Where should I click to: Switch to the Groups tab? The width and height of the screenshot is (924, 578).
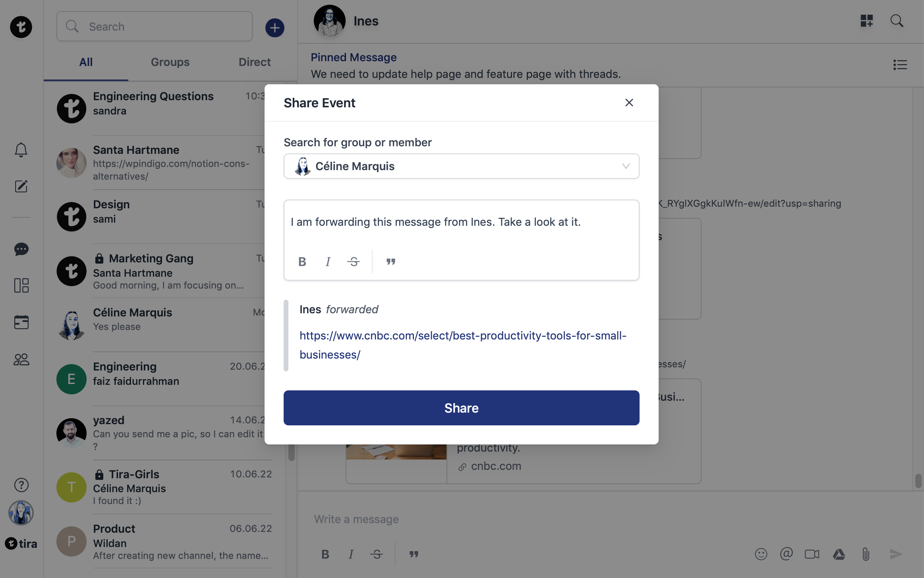[170, 62]
